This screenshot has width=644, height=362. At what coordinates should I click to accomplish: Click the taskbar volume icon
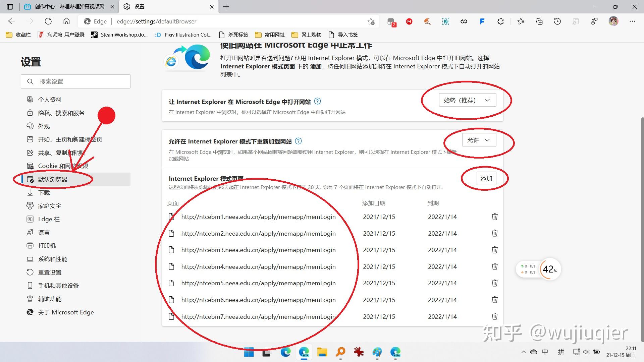tap(586, 352)
